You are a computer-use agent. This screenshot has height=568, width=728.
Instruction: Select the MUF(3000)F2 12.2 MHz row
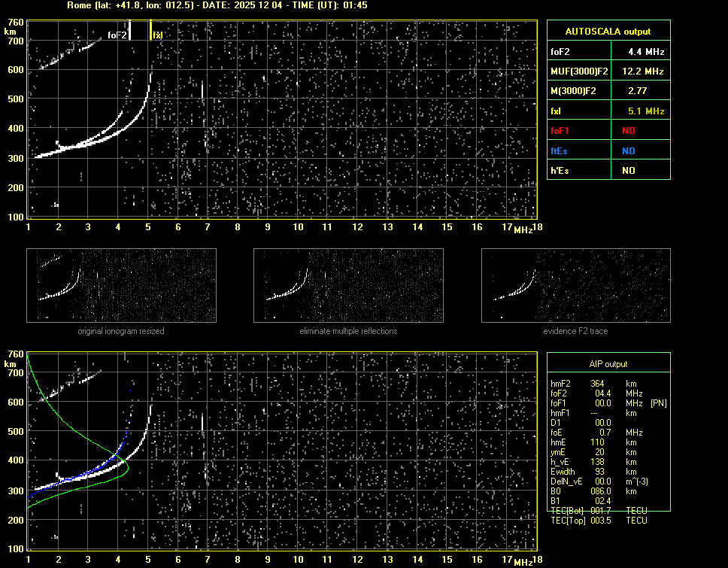coord(608,71)
